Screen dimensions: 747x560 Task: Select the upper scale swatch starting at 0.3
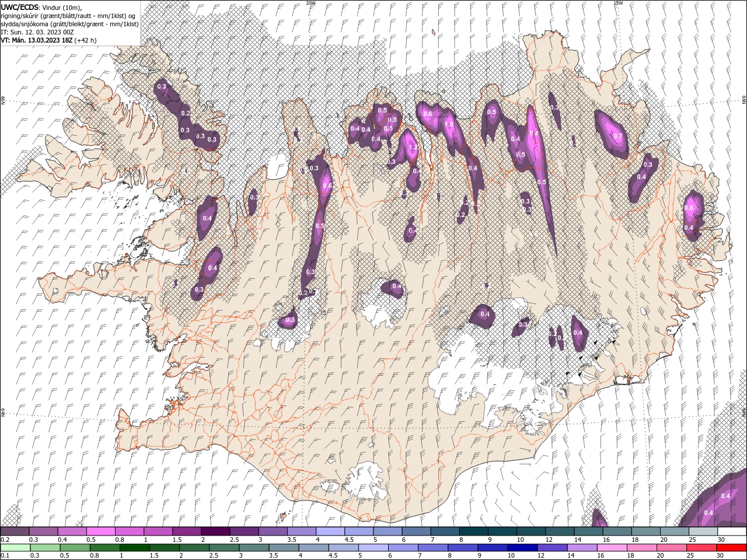click(x=44, y=531)
